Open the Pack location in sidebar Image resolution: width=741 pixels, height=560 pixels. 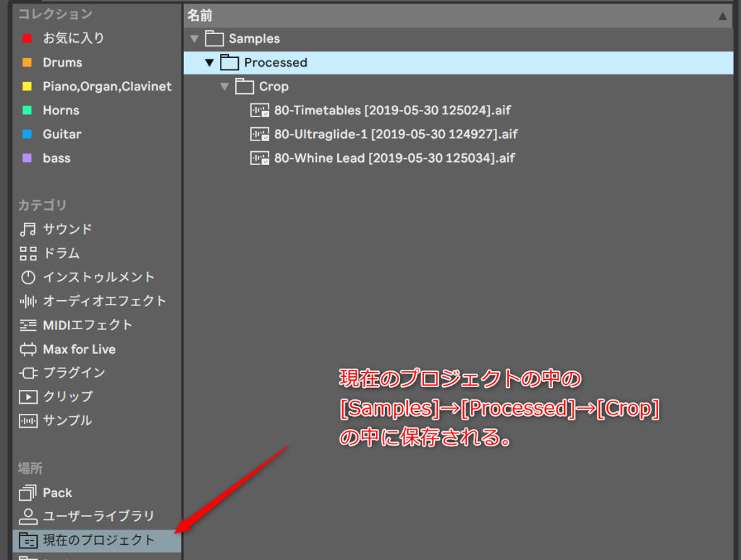click(x=57, y=493)
